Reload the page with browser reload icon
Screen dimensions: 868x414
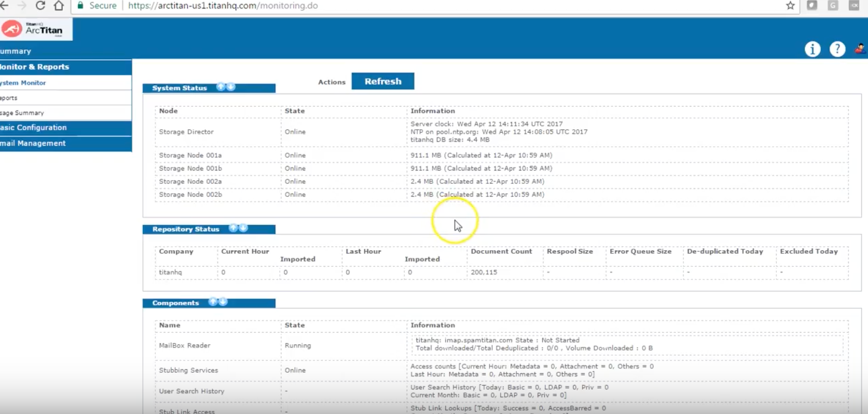click(x=40, y=6)
